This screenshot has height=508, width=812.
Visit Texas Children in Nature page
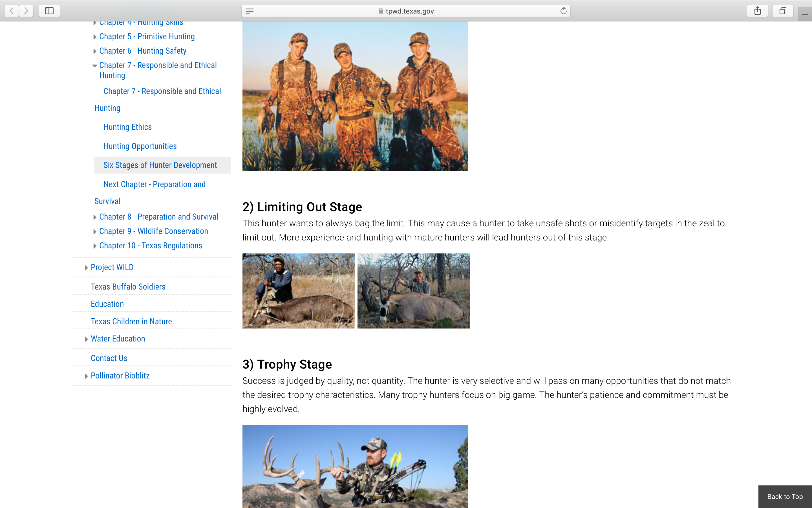(x=131, y=321)
